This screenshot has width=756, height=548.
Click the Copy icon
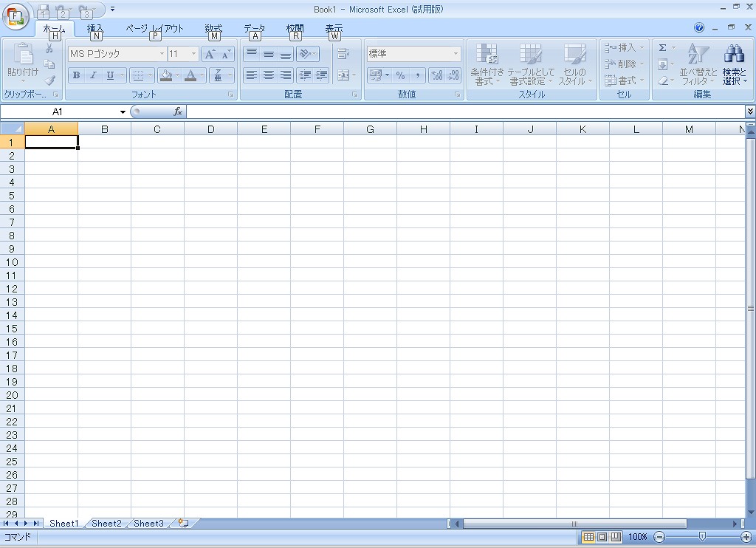[x=49, y=64]
